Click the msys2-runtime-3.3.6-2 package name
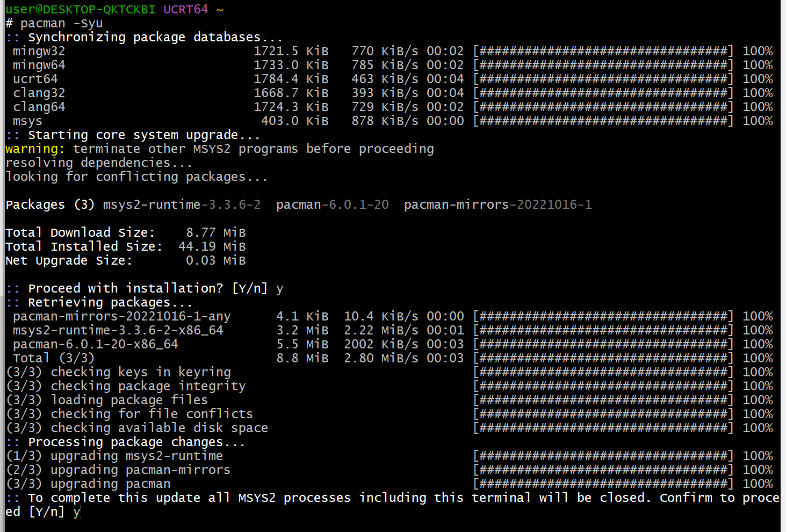The height and width of the screenshot is (532, 786). (x=182, y=205)
